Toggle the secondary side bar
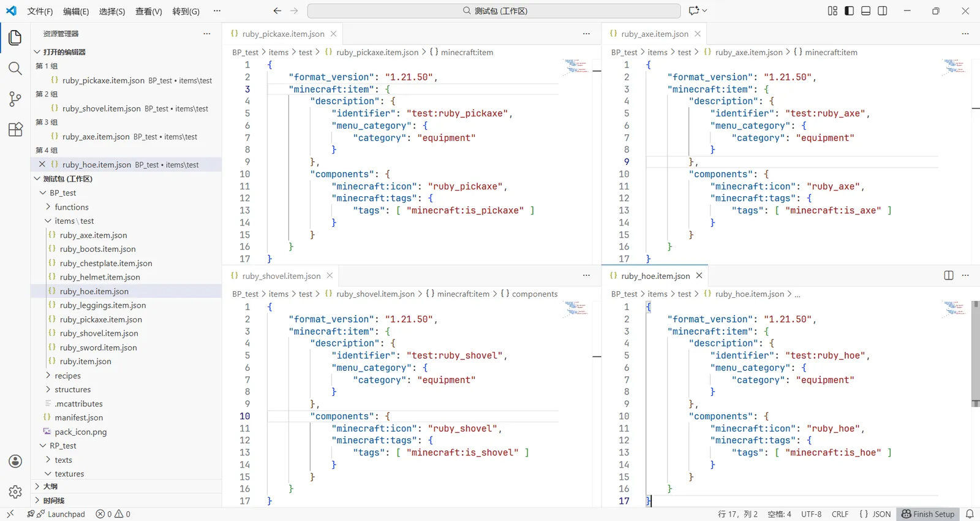 click(x=883, y=11)
